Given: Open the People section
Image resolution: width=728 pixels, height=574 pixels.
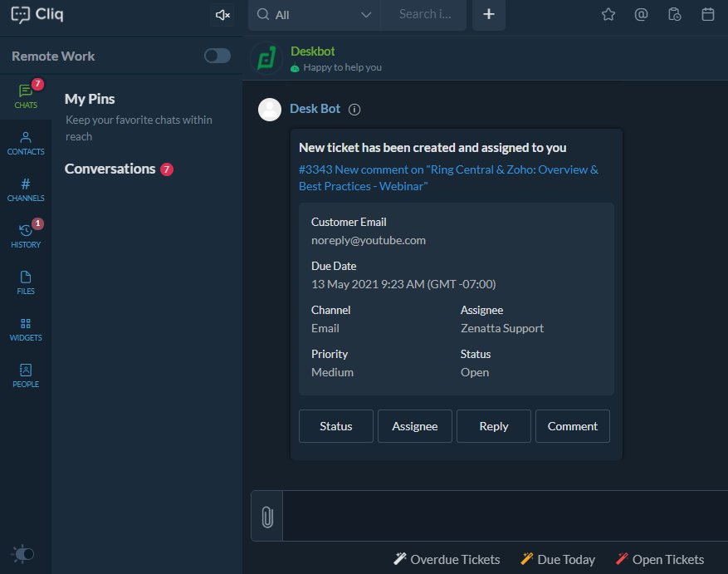Looking at the screenshot, I should [x=26, y=375].
